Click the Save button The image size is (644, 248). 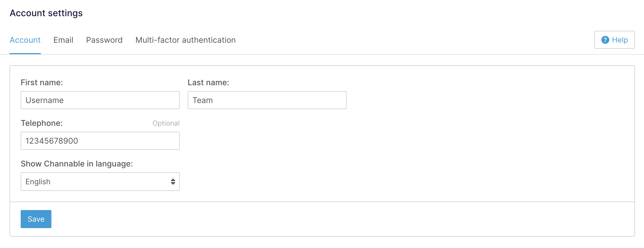tap(36, 219)
